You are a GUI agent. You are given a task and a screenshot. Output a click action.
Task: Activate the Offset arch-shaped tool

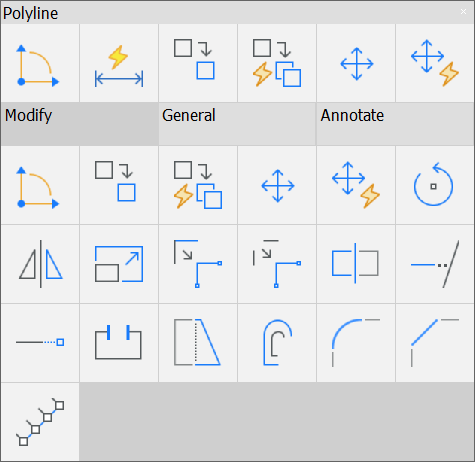[x=277, y=343]
